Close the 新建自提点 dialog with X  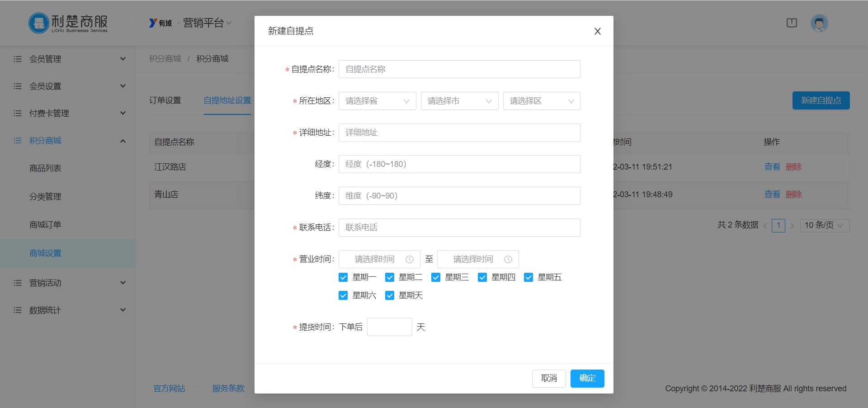597,31
